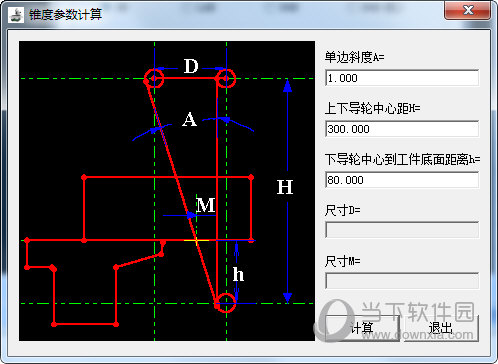498x364 pixels.
Task: Click the 上下导轮中心距H= label
Action: [x=373, y=108]
